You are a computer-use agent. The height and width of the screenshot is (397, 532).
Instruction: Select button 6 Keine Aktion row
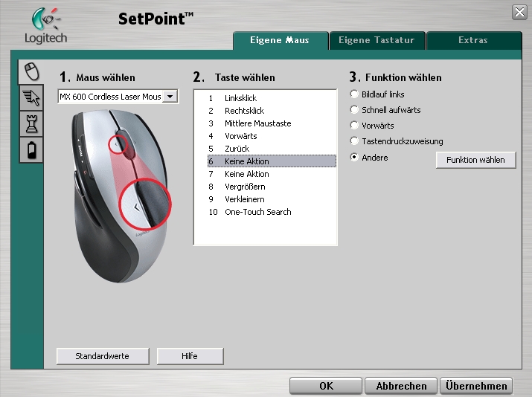[272, 161]
